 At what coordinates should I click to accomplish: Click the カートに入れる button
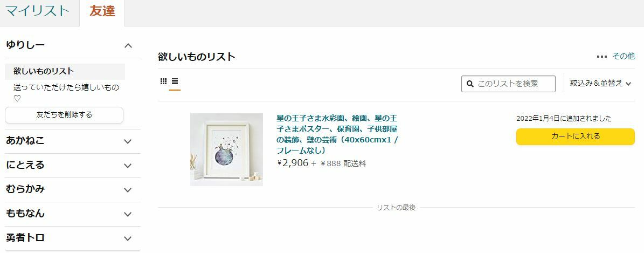[x=576, y=136]
